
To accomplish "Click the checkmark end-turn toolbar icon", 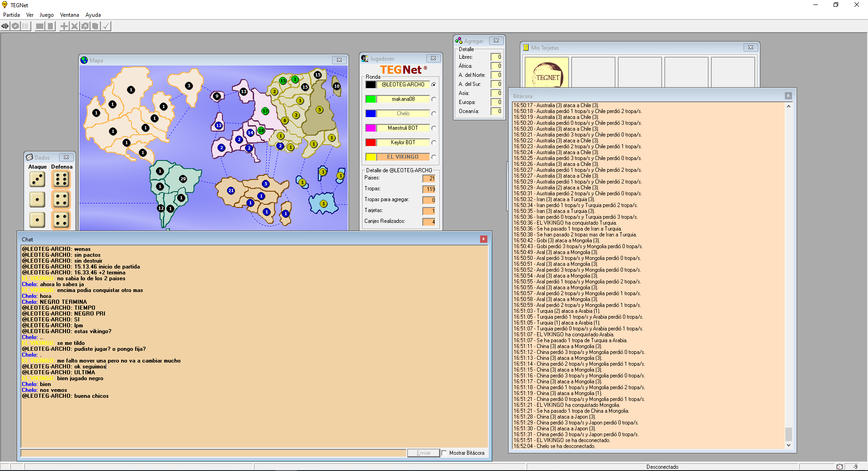I will (x=106, y=26).
